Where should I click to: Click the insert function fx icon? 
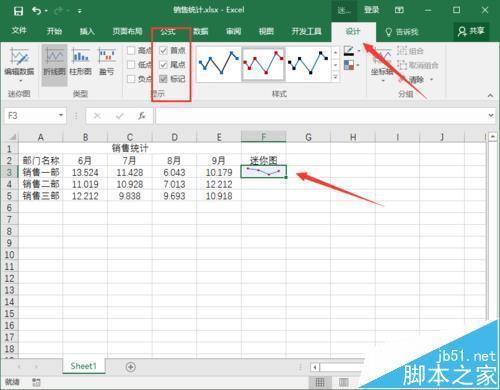coord(142,116)
